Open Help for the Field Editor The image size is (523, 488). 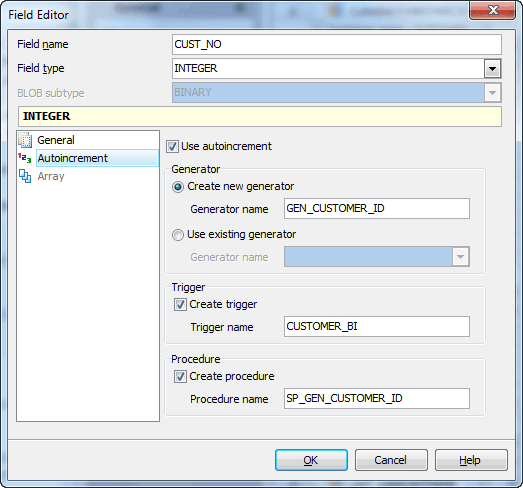click(471, 460)
